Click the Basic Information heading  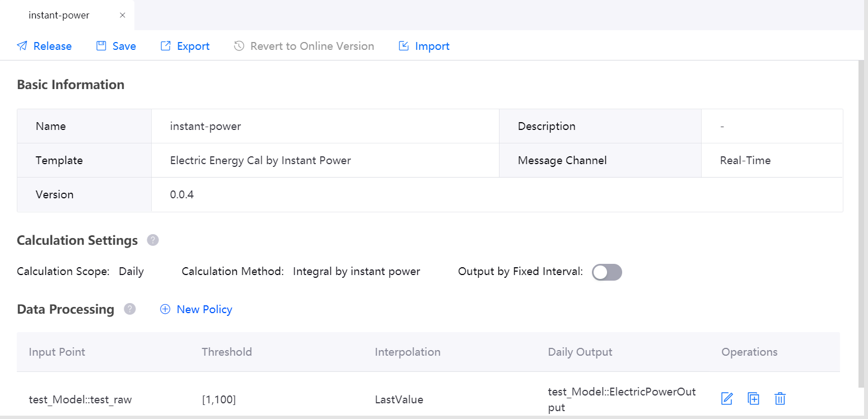(x=71, y=85)
